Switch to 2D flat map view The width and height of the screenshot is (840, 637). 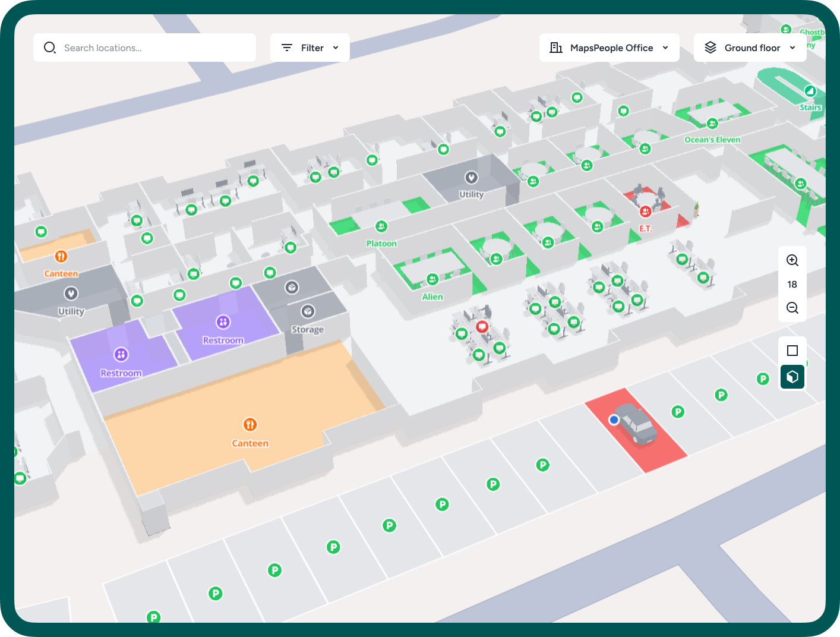[792, 351]
